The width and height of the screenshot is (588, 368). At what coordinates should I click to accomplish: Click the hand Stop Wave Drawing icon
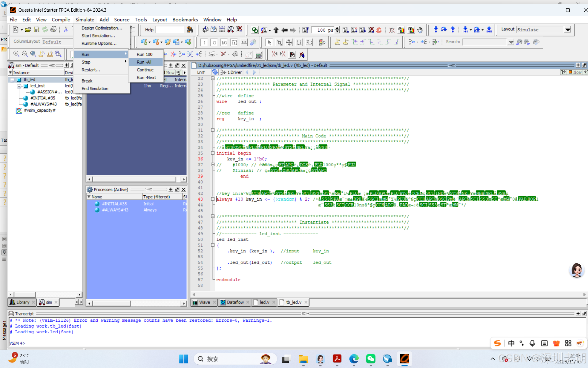(x=420, y=30)
